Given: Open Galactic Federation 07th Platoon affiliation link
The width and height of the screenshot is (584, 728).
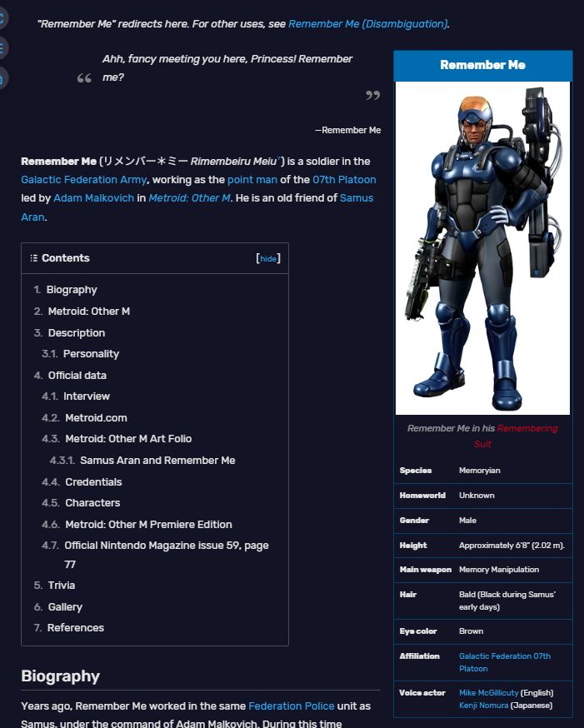Looking at the screenshot, I should (x=505, y=662).
